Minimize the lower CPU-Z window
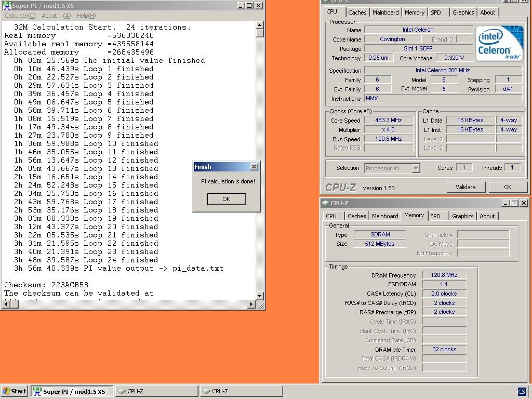 (506, 203)
